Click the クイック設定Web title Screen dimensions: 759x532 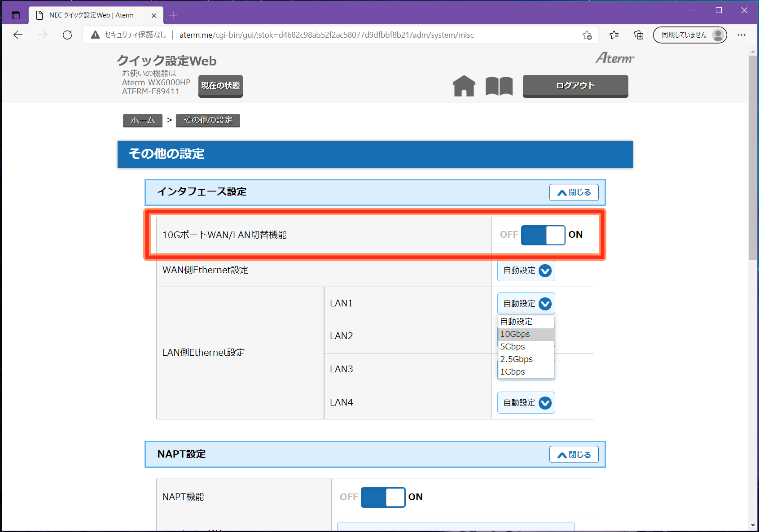167,61
